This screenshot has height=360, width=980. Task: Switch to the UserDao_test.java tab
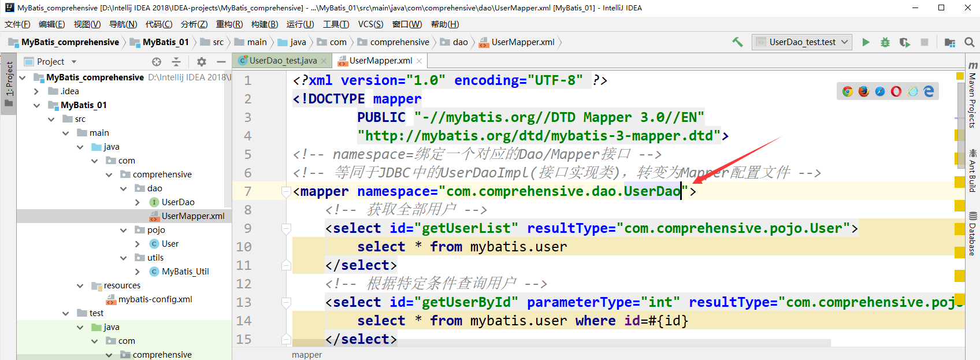pyautogui.click(x=283, y=61)
